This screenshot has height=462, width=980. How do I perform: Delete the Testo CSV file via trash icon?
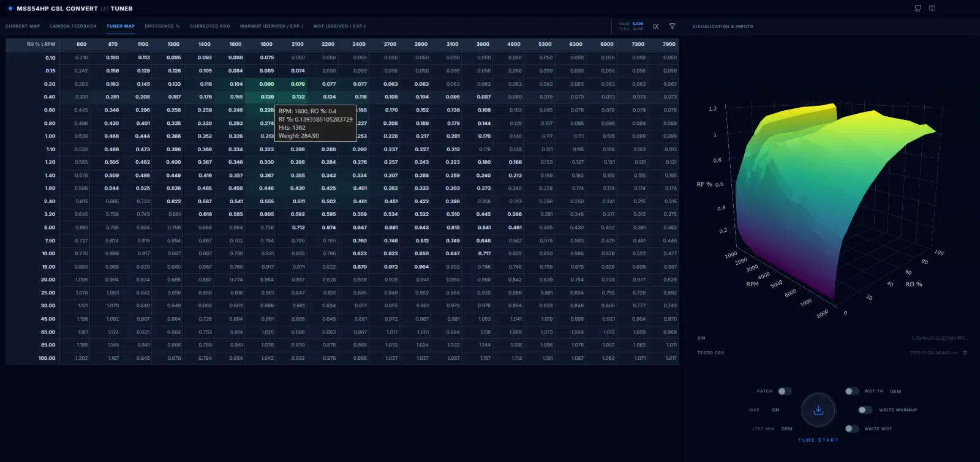(965, 353)
